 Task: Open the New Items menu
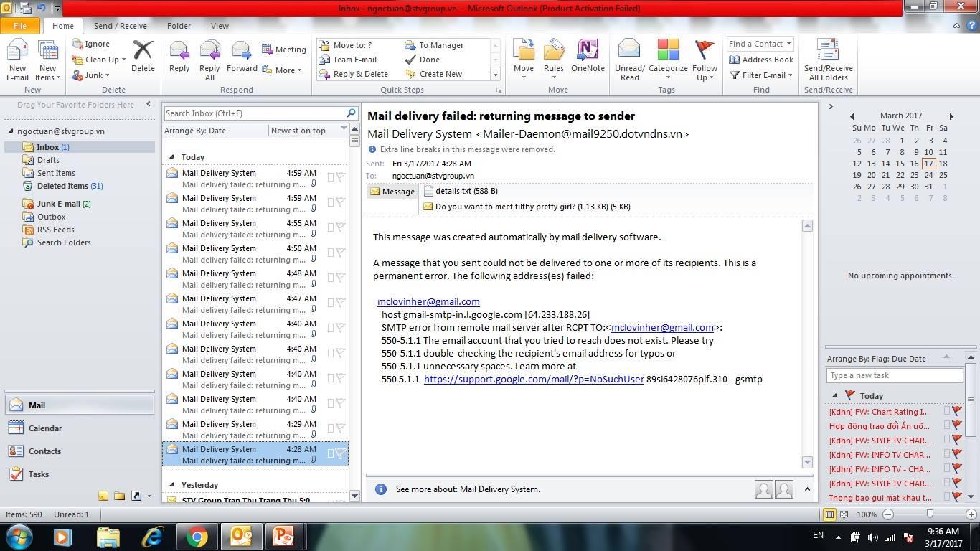tap(48, 61)
